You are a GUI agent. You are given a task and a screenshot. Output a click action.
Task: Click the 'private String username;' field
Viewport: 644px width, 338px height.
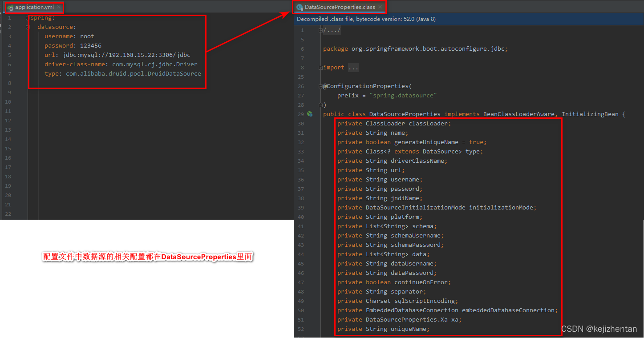[380, 180]
